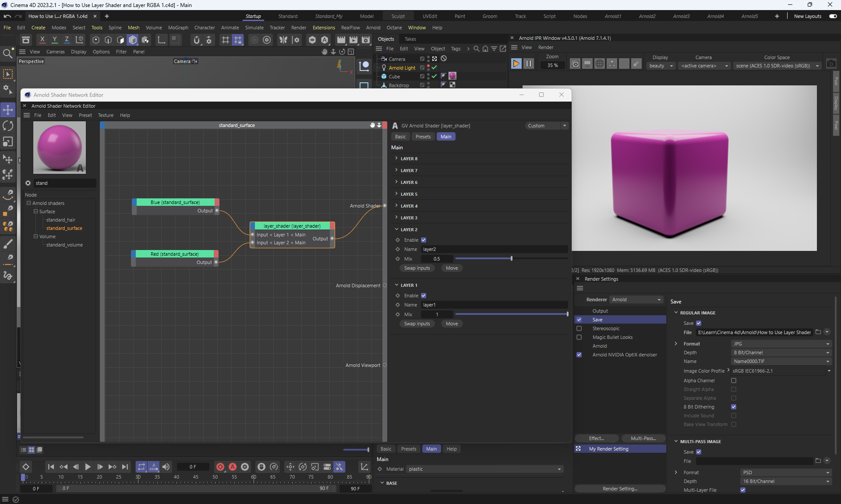Screen dimensions: 841x504
Task: Go to start of timeline
Action: [51, 467]
